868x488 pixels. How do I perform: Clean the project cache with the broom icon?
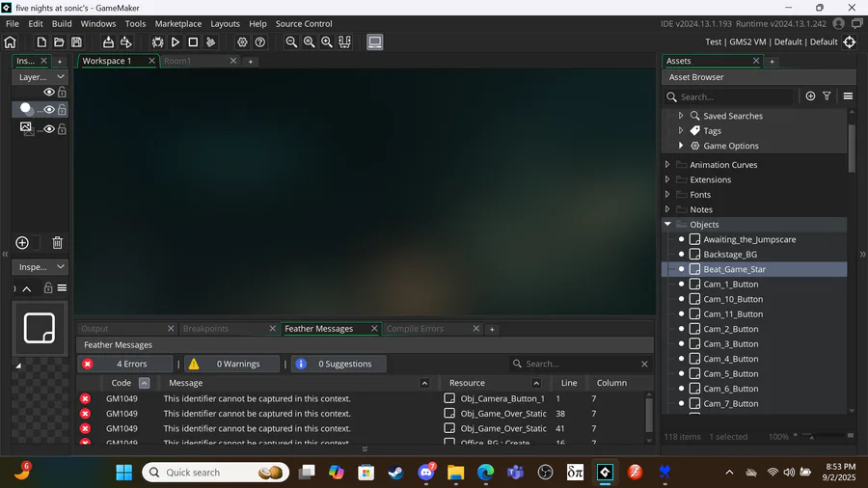tap(210, 42)
